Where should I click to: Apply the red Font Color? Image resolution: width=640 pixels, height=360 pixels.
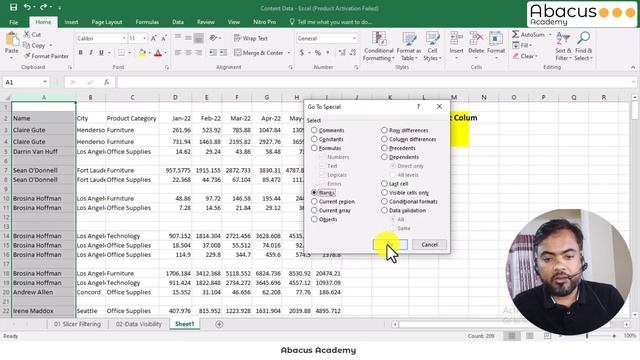click(x=158, y=53)
